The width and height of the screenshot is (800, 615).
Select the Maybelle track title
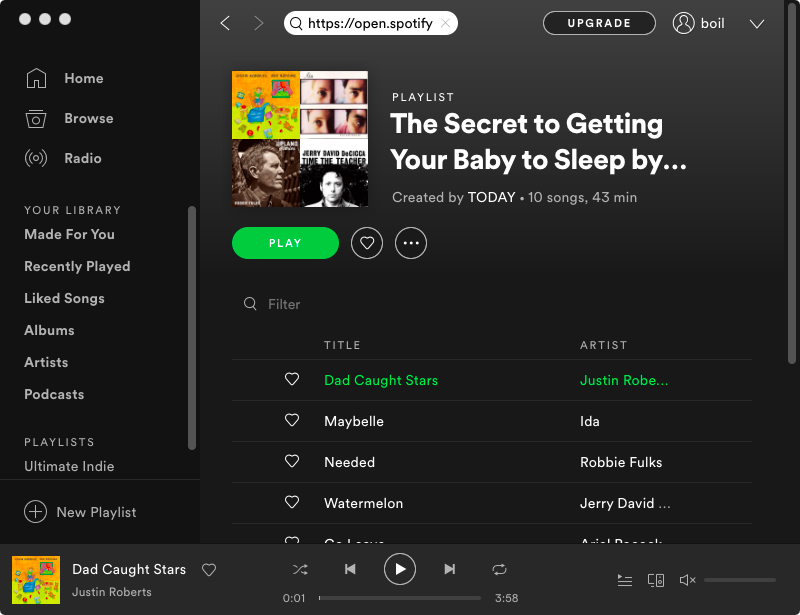tap(354, 421)
